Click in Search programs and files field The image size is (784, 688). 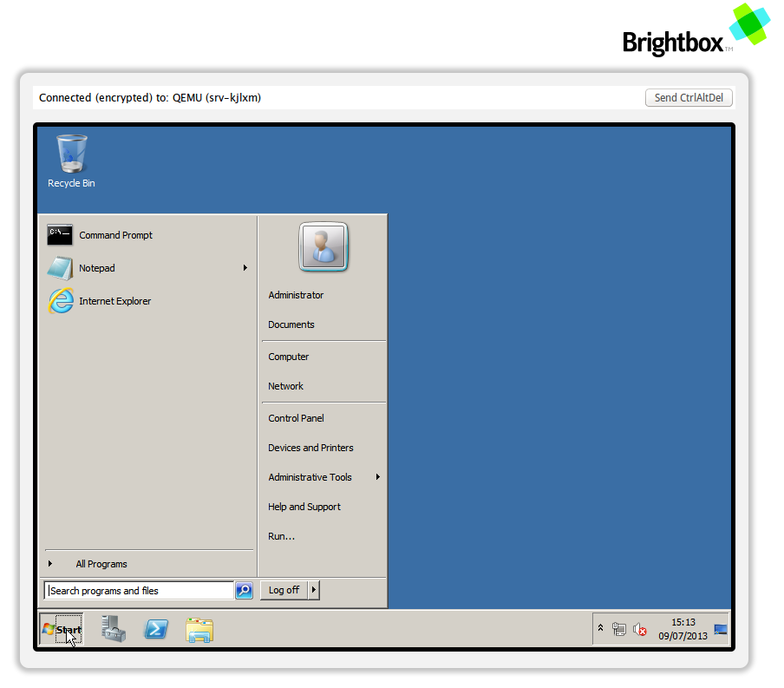click(139, 591)
